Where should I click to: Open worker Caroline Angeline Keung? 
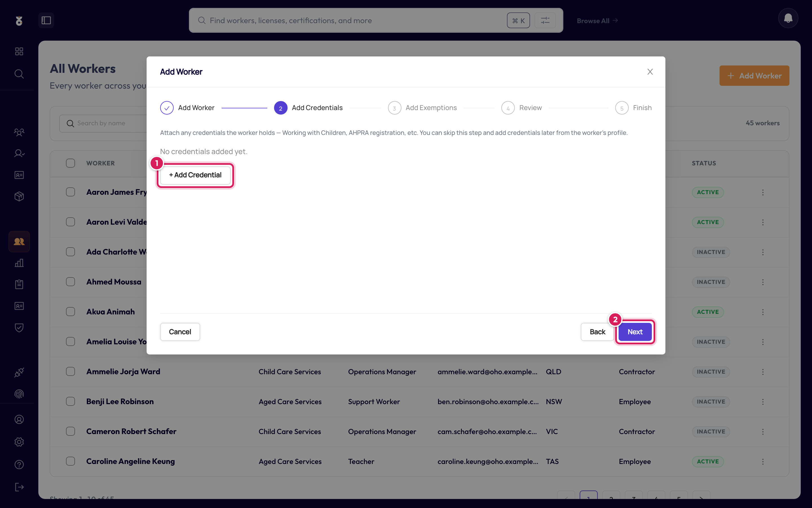(131, 461)
